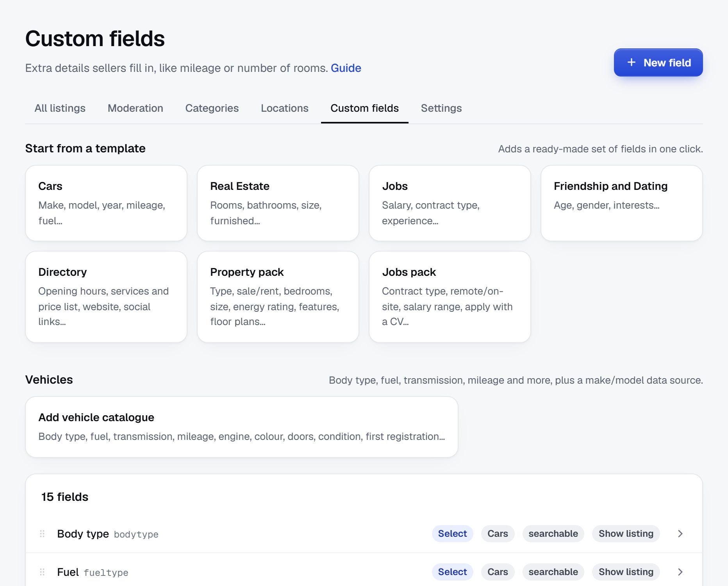Click the Select badge on Body type

click(452, 534)
